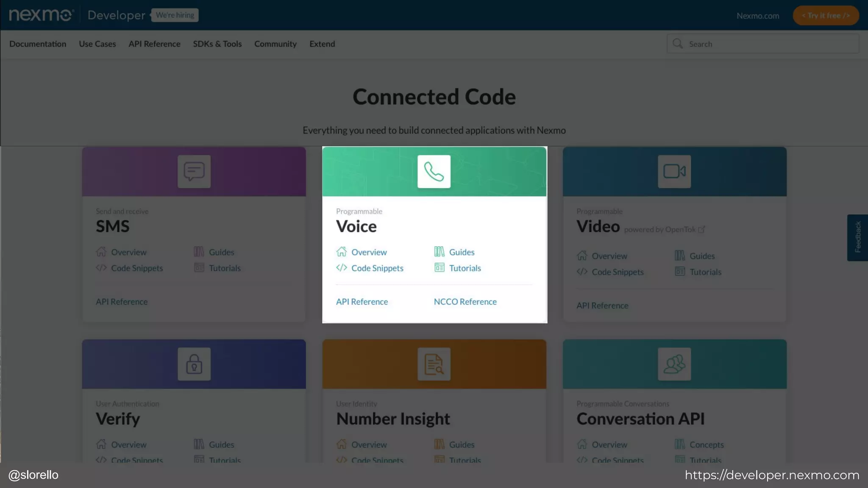The image size is (868, 488).
Task: Open Conversation API Concepts link
Action: pyautogui.click(x=707, y=444)
